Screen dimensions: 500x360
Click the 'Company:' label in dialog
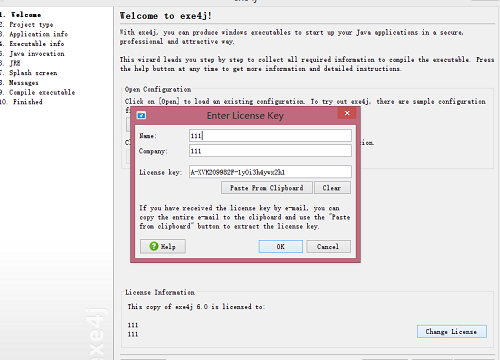coord(153,151)
